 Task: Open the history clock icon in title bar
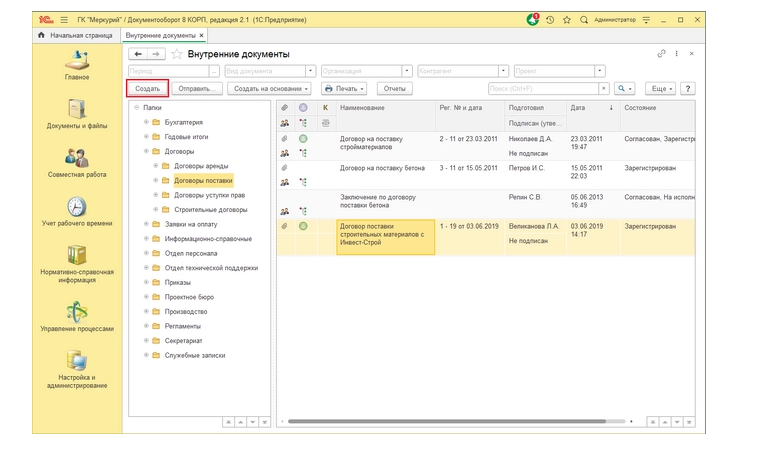(x=550, y=20)
